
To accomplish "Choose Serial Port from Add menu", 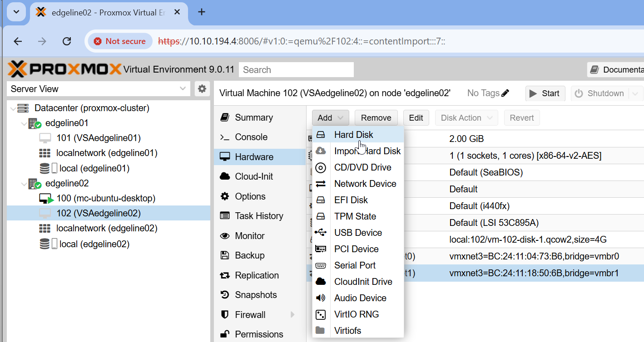I will click(358, 265).
